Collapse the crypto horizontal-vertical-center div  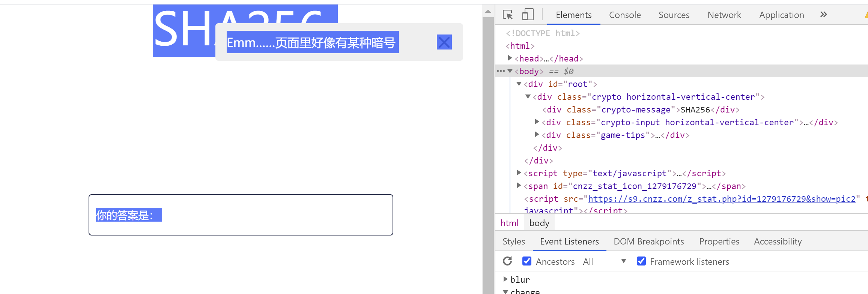pos(528,96)
